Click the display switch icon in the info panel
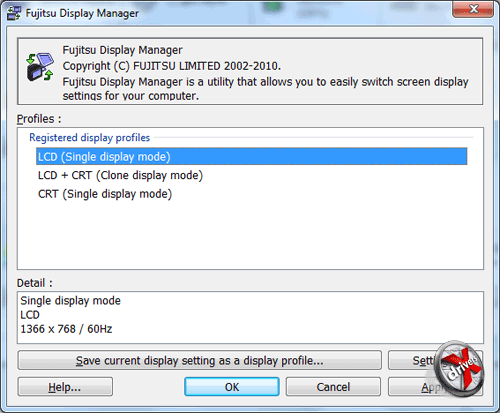 click(40, 67)
